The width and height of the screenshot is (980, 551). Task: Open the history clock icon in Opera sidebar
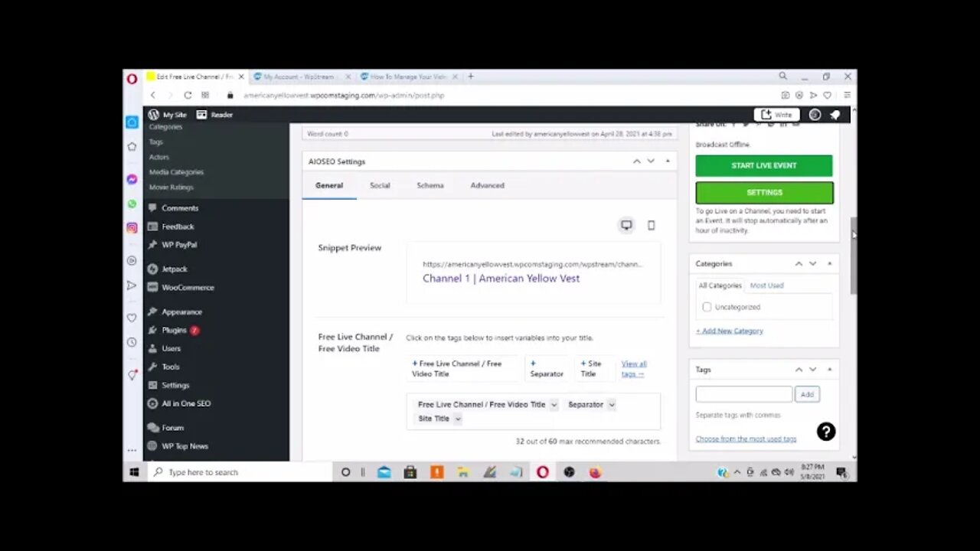click(132, 342)
